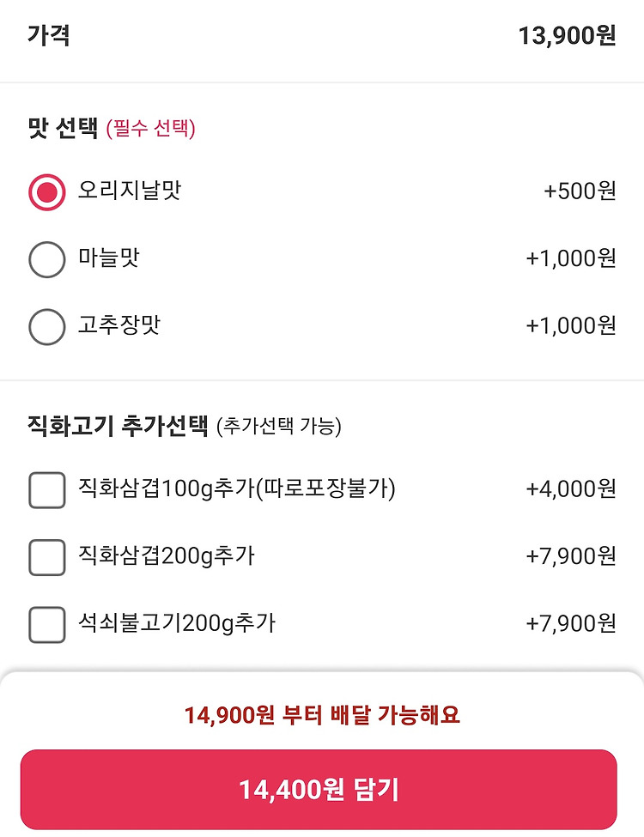644x837 pixels.
Task: Tap the +7,900원 price for 직화삼겹200g추가
Action: (x=571, y=556)
